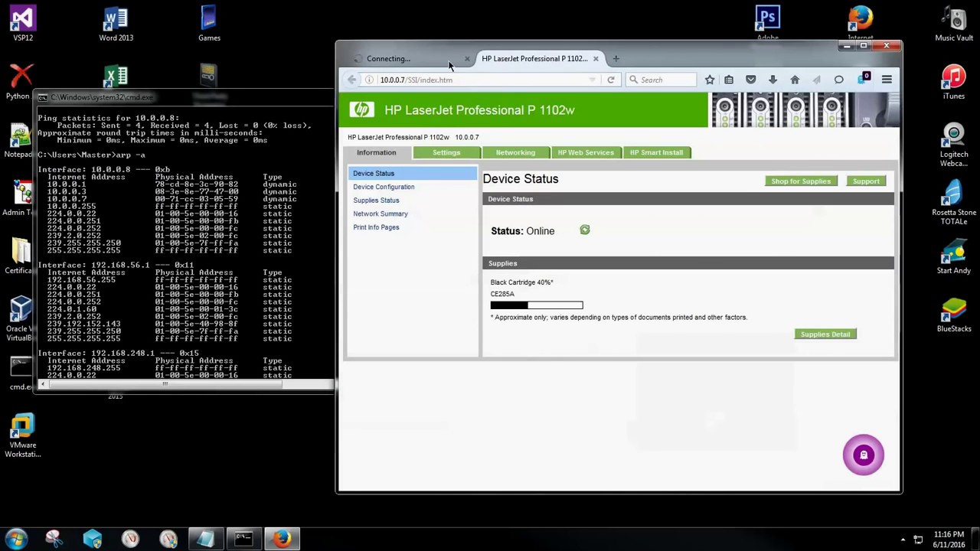Open the Information tab

pyautogui.click(x=376, y=152)
